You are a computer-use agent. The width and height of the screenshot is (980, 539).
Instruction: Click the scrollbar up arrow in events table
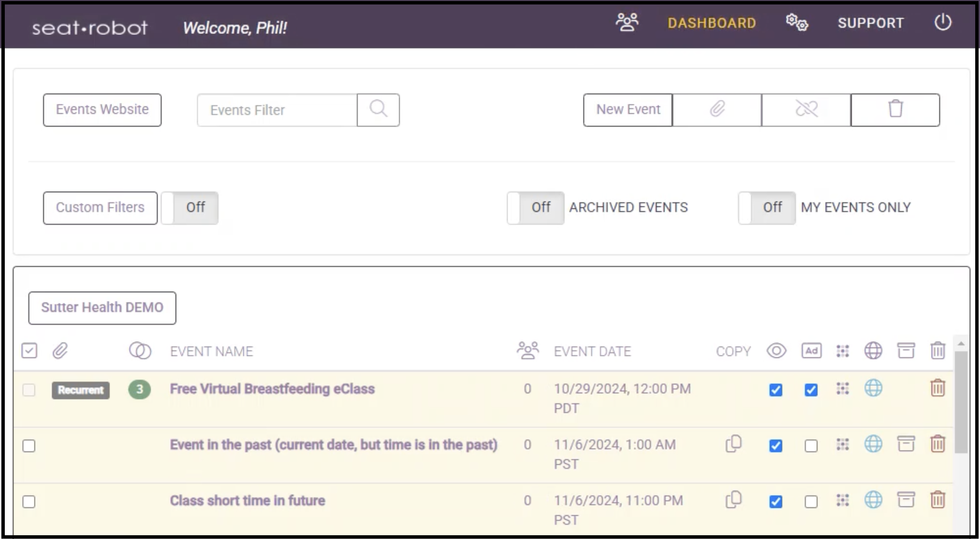(962, 343)
